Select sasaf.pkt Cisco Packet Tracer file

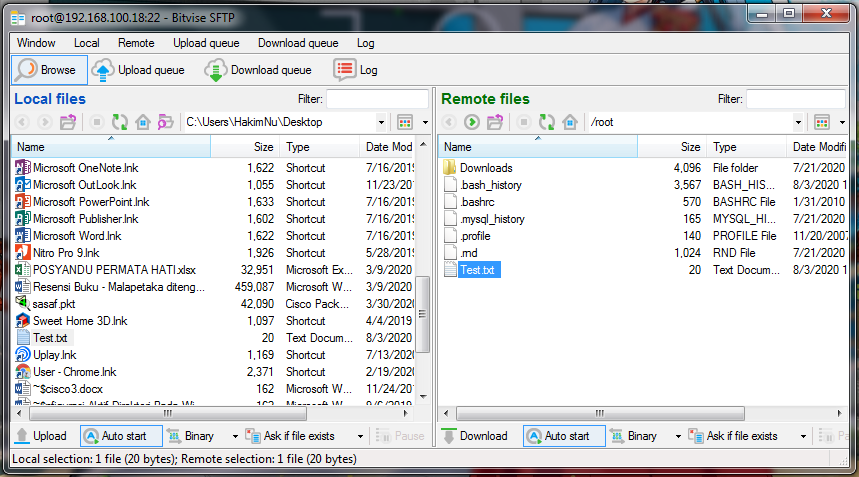point(54,303)
